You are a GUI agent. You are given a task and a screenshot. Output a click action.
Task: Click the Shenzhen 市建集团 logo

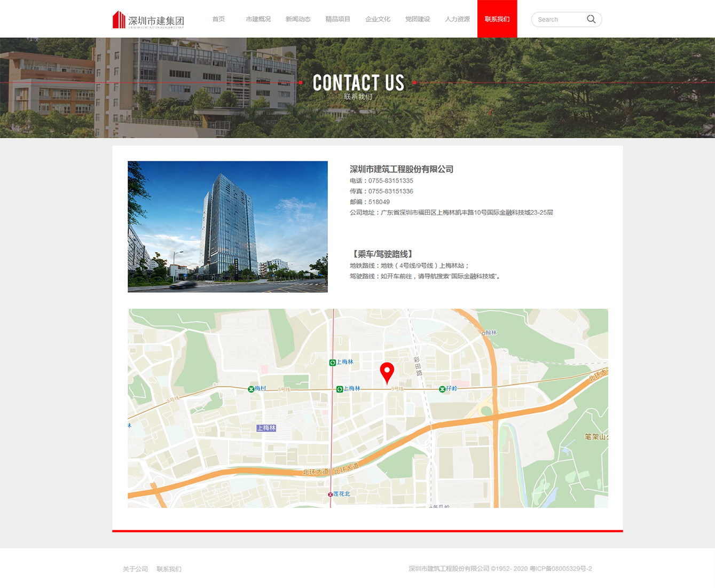click(148, 20)
